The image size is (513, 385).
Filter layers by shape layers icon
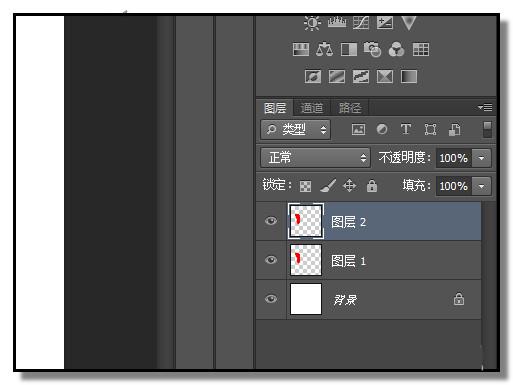point(430,129)
